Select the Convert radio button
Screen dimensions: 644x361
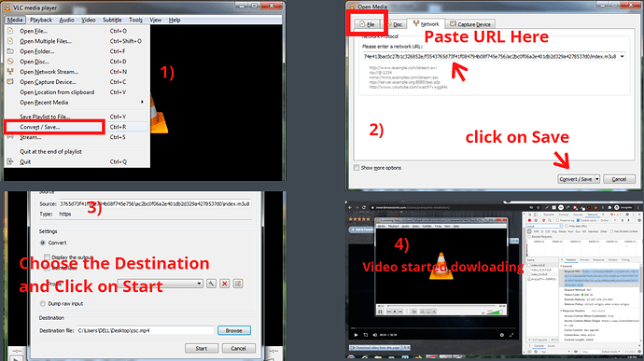tap(43, 243)
